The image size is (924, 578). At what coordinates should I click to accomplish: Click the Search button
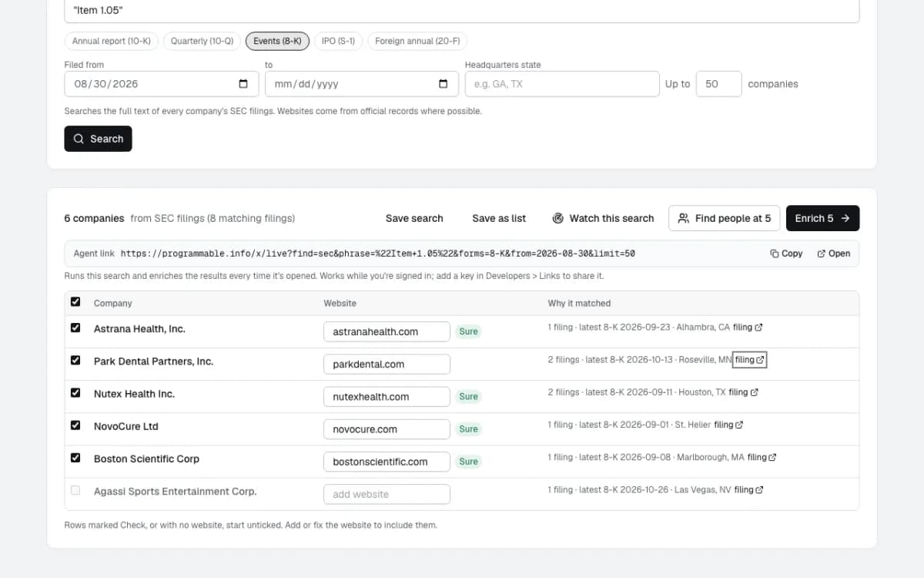point(98,139)
